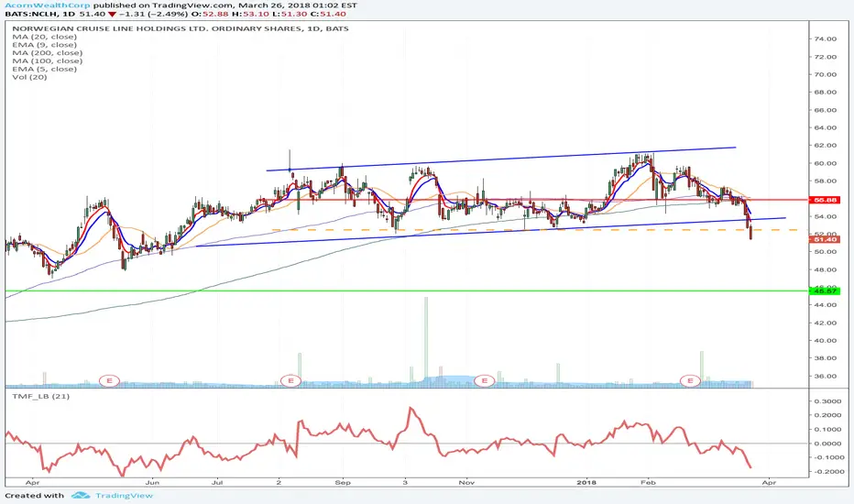Open the TradingView link in footer
Viewport: 854px width, 504px height.
pos(125,495)
